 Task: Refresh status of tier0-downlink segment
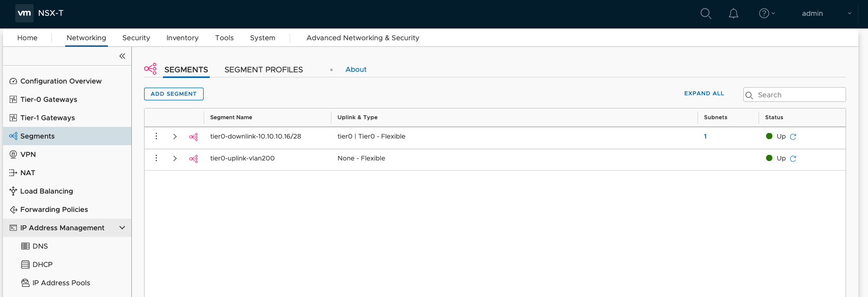pyautogui.click(x=793, y=137)
